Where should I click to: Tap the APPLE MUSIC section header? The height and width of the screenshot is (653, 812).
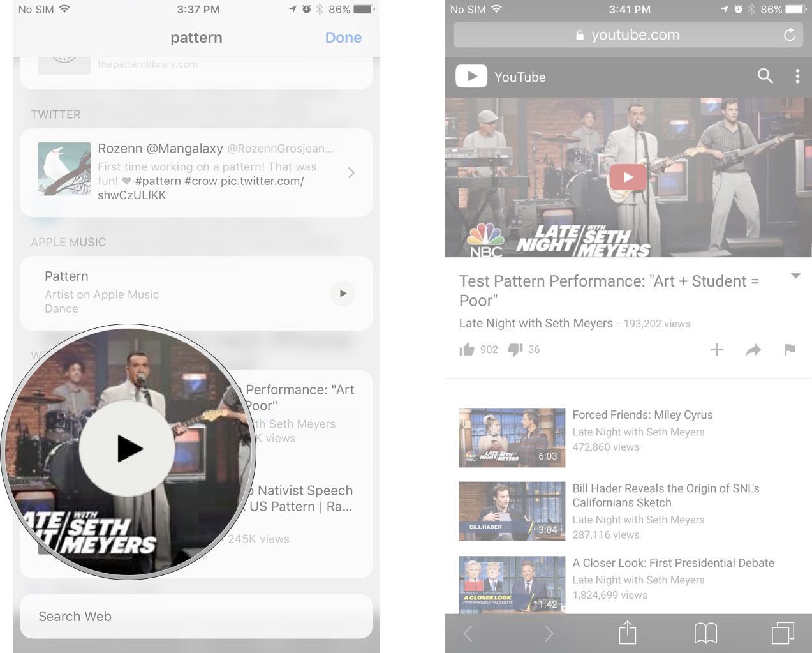[68, 242]
